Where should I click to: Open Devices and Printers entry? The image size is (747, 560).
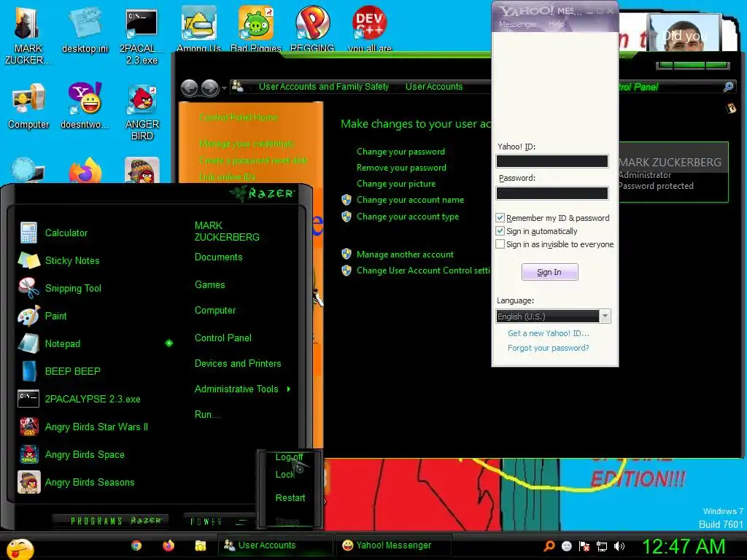click(x=238, y=363)
